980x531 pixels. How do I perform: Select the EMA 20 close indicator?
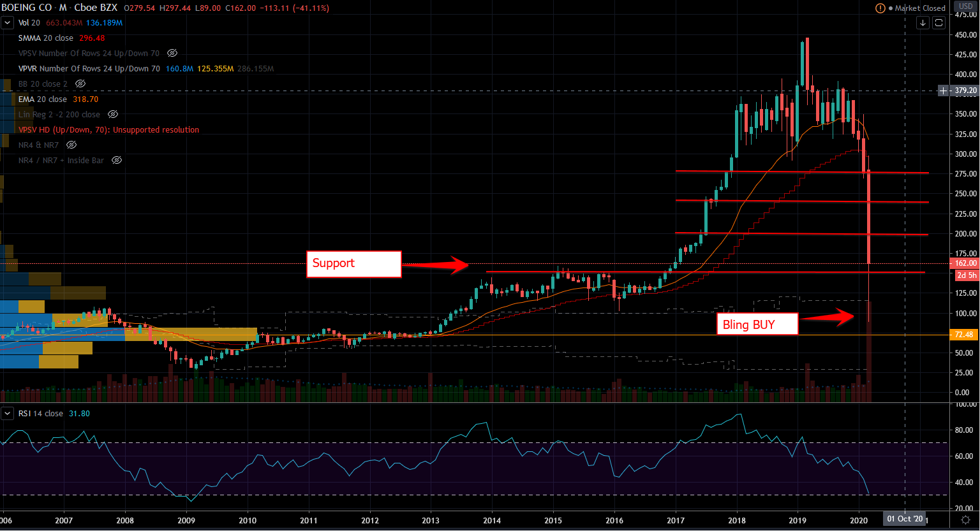point(43,99)
